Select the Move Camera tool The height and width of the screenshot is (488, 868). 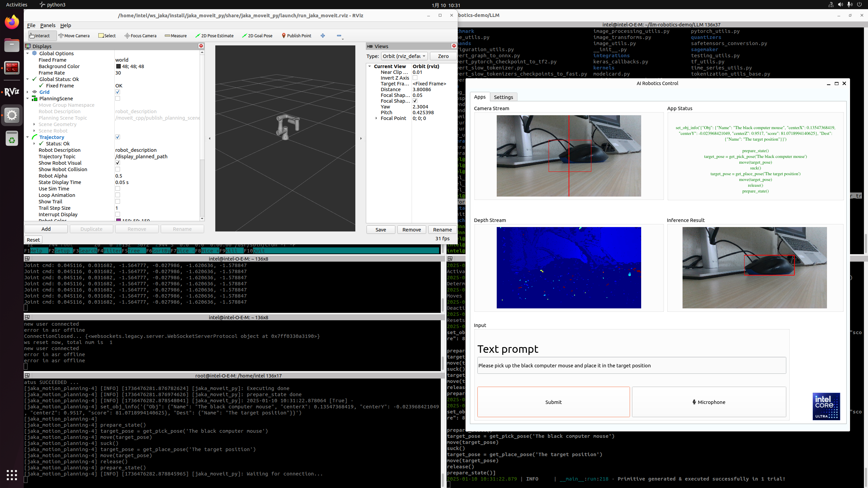[74, 36]
